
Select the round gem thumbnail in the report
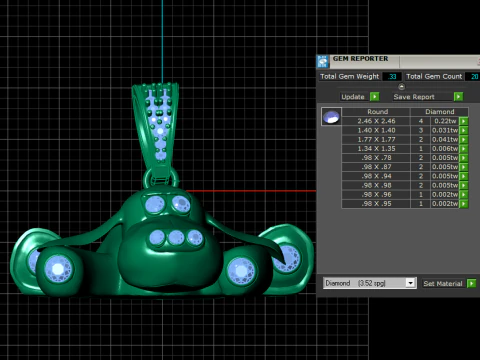331,116
